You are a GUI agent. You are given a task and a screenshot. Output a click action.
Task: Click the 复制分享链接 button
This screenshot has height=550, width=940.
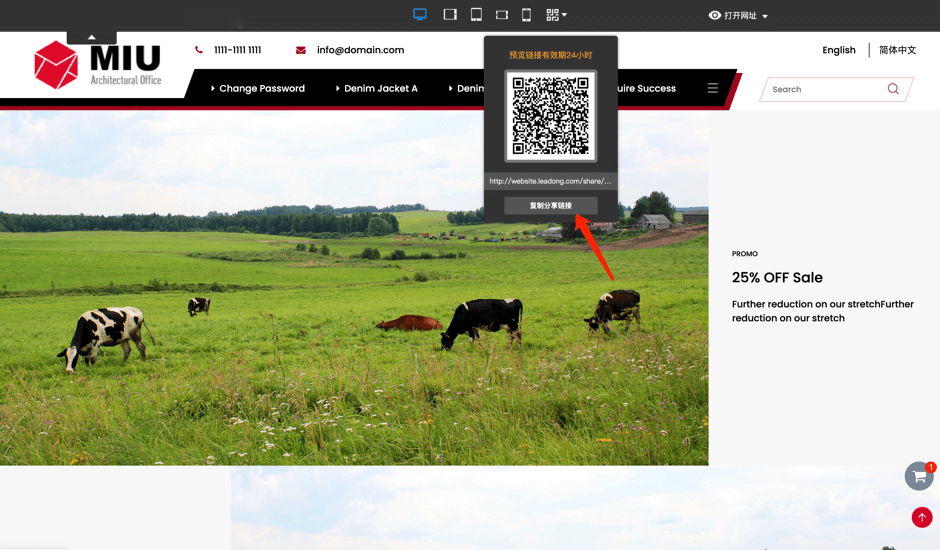[551, 206]
